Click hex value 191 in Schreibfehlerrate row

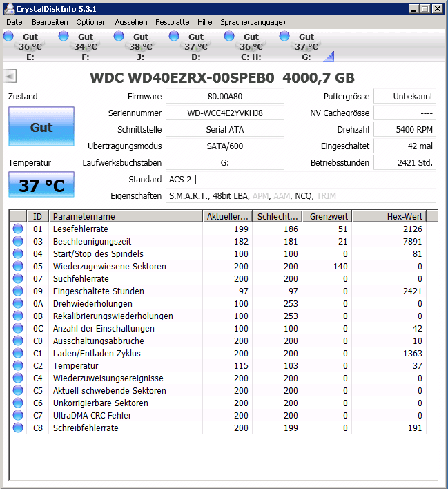(x=416, y=428)
